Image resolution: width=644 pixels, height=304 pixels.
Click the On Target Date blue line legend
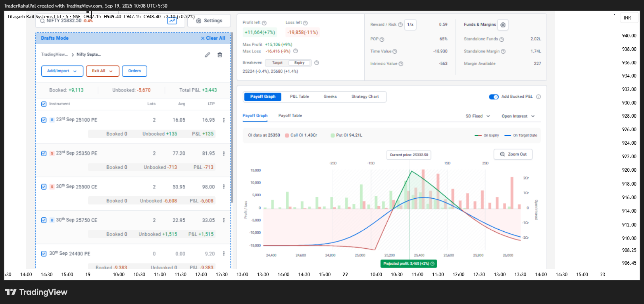tap(521, 136)
